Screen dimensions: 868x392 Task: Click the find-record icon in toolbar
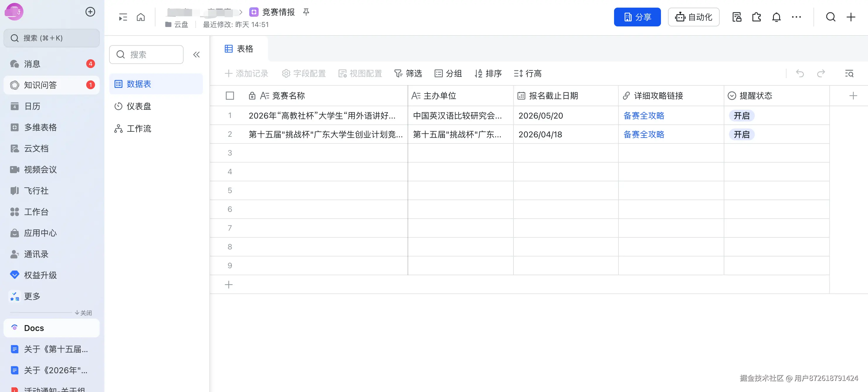[x=849, y=73]
